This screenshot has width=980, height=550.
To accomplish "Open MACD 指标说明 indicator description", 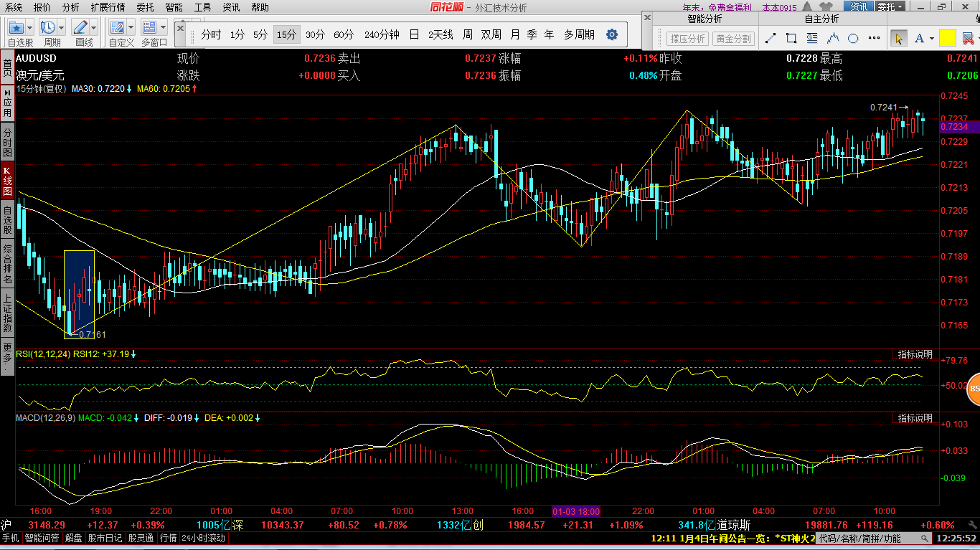I will tap(915, 417).
